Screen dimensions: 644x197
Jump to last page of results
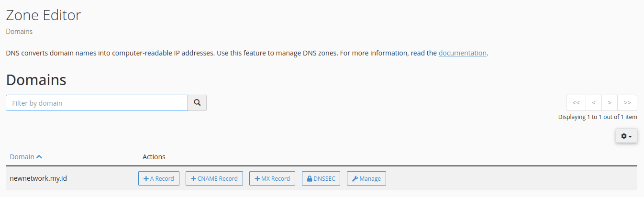pos(627,103)
